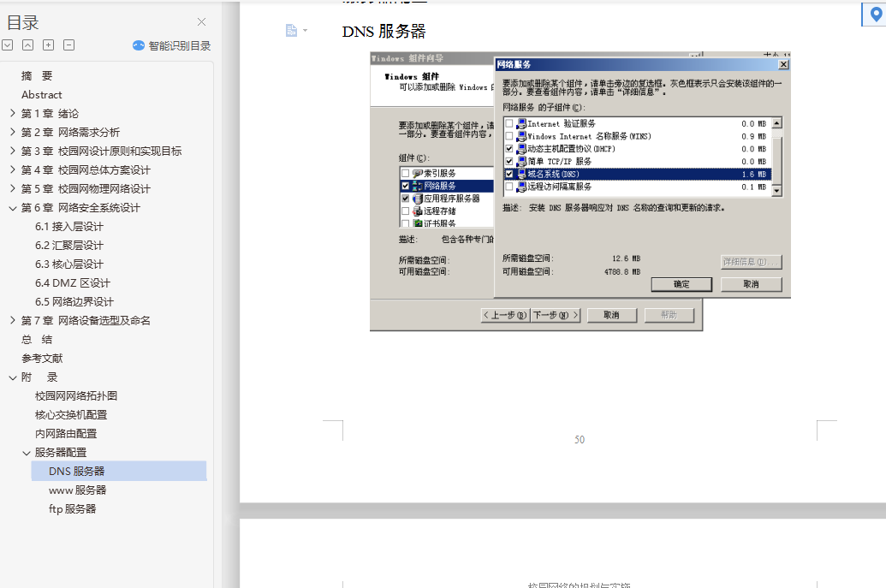
Task: Click the collapse-all up-chevron box icon
Action: [27, 45]
